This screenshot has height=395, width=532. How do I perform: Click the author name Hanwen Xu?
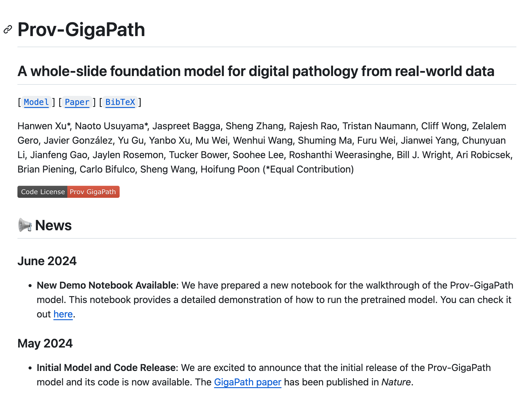42,126
